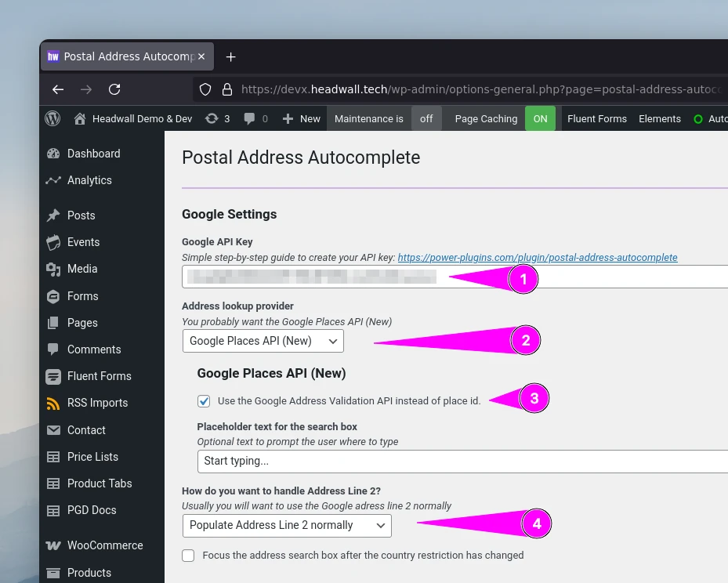Viewport: 728px width, 583px height.
Task: Toggle Maintenance mode off switch
Action: pyautogui.click(x=426, y=119)
